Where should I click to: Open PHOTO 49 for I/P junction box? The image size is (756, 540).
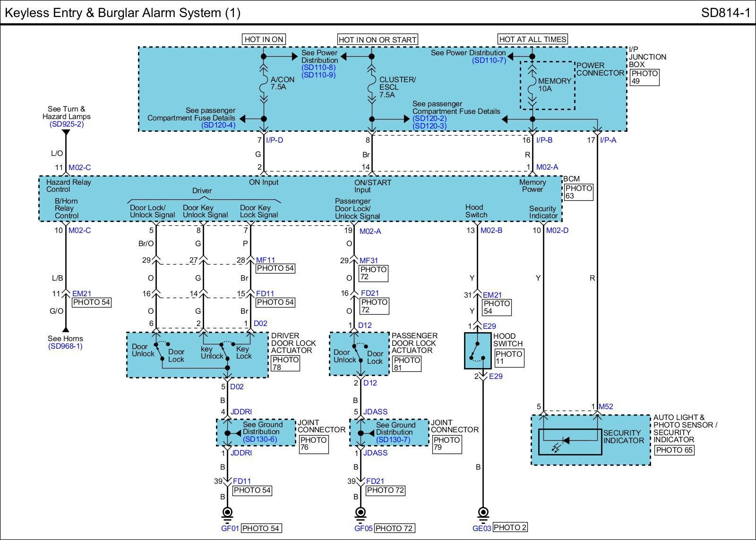coord(645,77)
